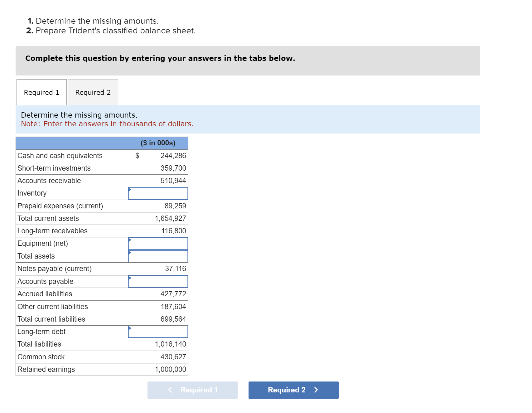The image size is (532, 413).
Task: Select the Required 1 tab
Action: tap(41, 92)
